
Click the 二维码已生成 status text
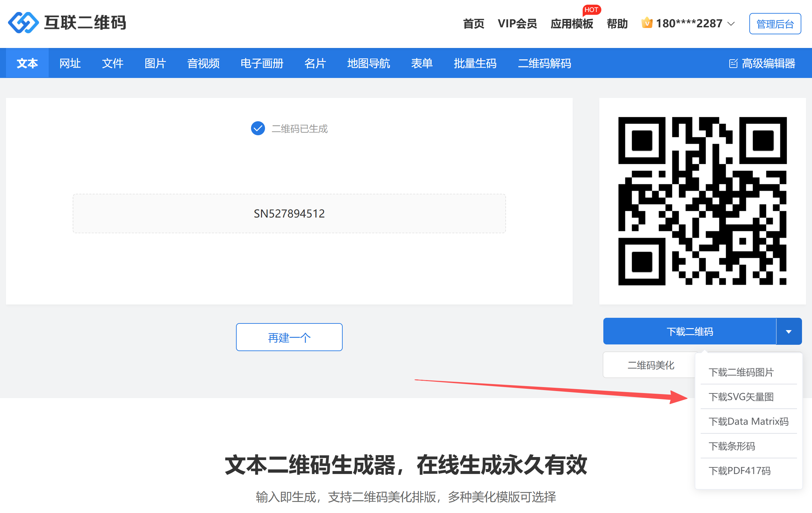pos(299,129)
